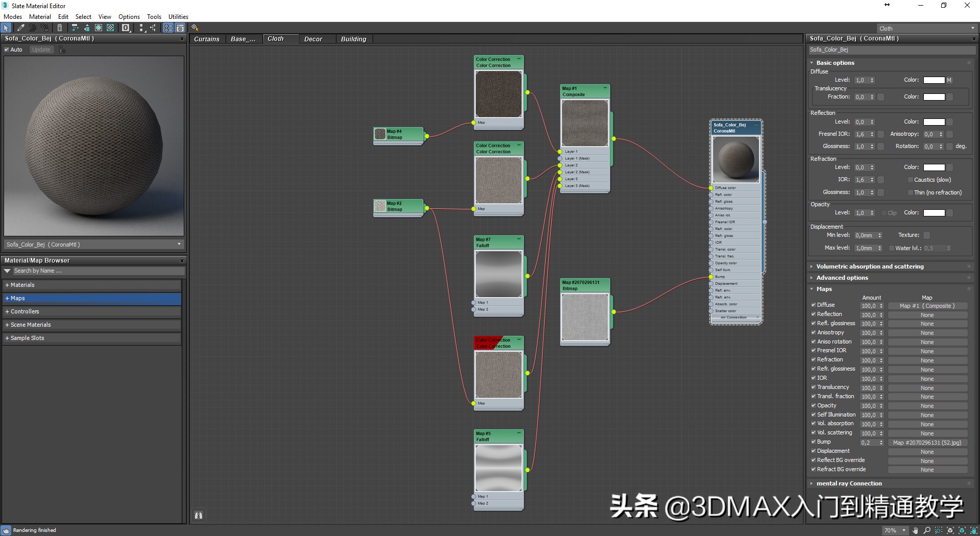Click the Reflection color swatch
980x536 pixels.
(x=935, y=121)
